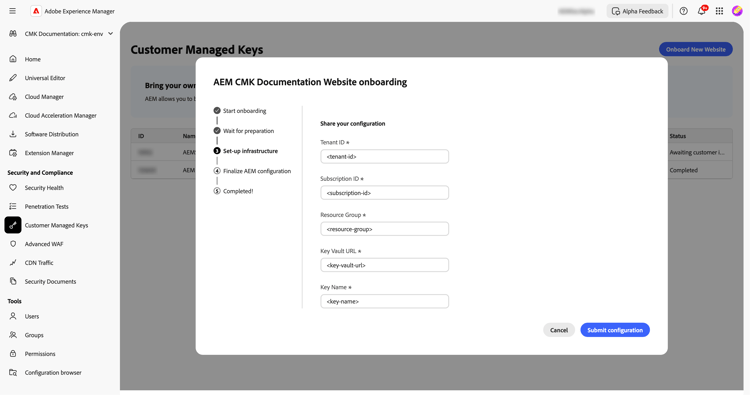Click the CDN Traffic chart icon
Screen dimensions: 750x395
(x=13, y=263)
